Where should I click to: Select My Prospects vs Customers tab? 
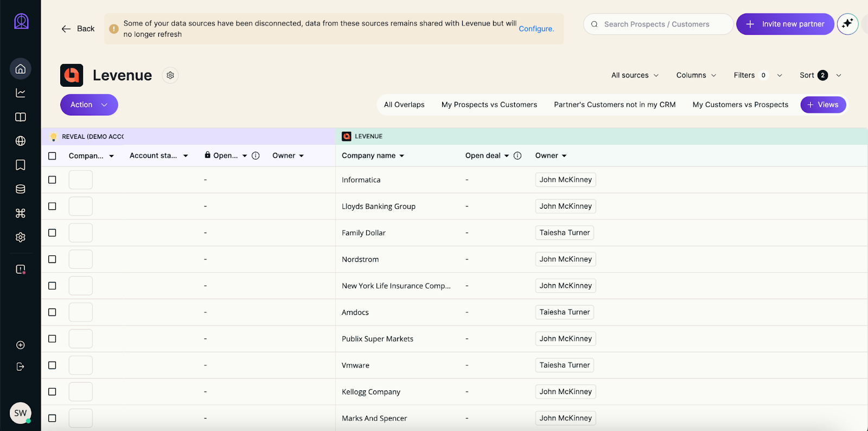coord(489,105)
